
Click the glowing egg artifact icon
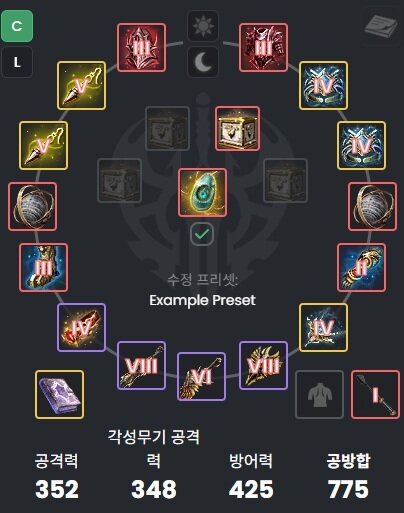click(202, 193)
